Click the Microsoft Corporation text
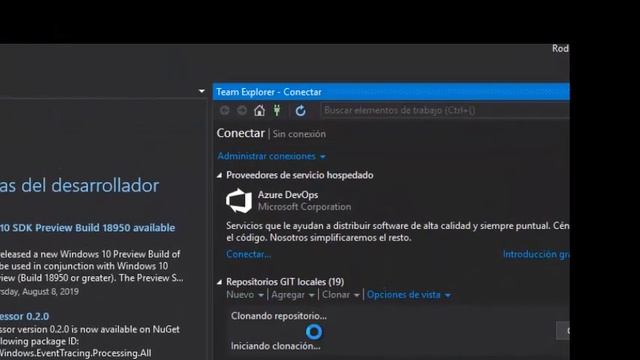 pos(304,207)
